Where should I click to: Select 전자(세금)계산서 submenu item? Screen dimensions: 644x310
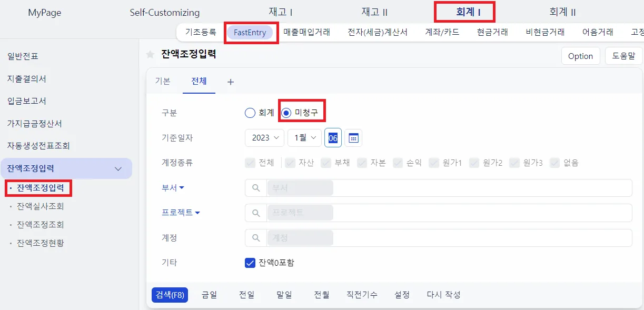tap(378, 32)
